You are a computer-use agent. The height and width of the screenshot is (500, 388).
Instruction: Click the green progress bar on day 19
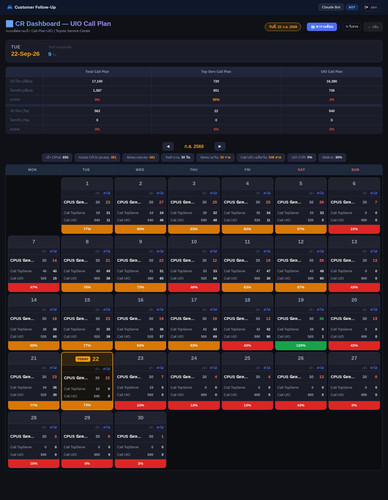pos(301,346)
